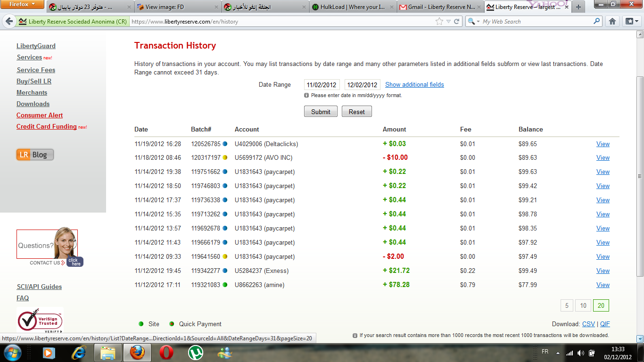Open URL history dropdown arrow
The width and height of the screenshot is (644, 362).
(448, 22)
